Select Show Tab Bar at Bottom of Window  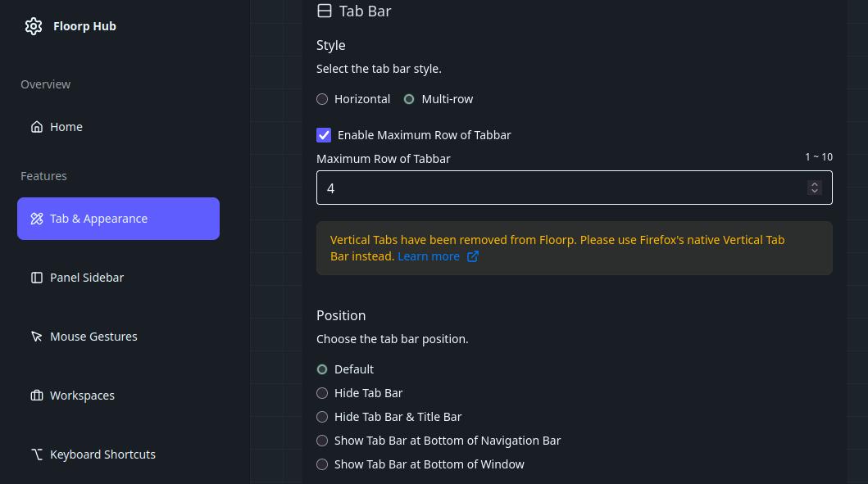click(x=322, y=464)
